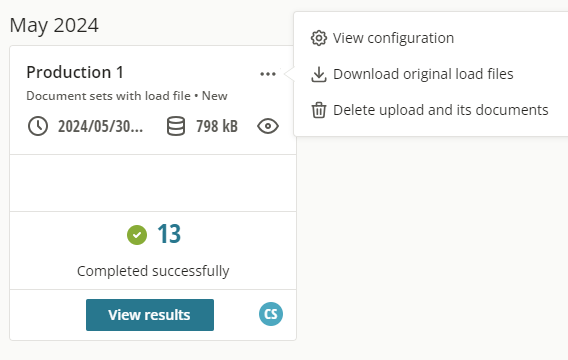The width and height of the screenshot is (568, 360).
Task: Click Document sets with load file subtitle
Action: click(108, 96)
